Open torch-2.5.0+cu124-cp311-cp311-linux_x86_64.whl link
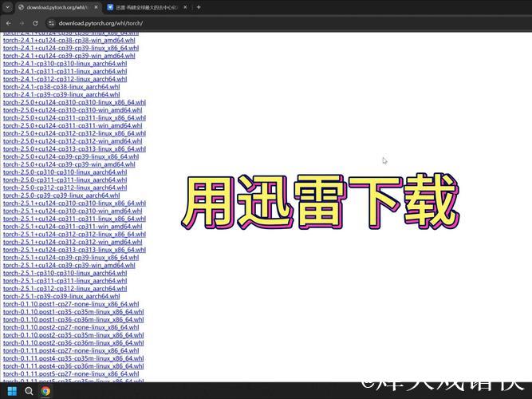This screenshot has height=399, width=532. 75,118
